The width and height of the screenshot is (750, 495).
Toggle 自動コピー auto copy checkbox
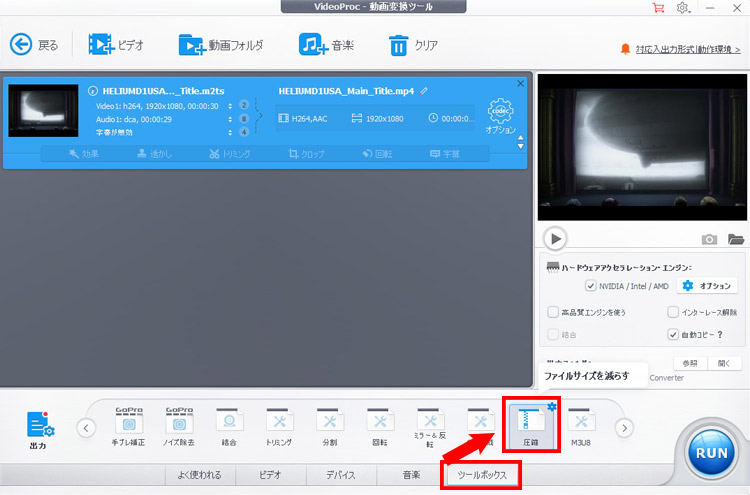(x=673, y=334)
